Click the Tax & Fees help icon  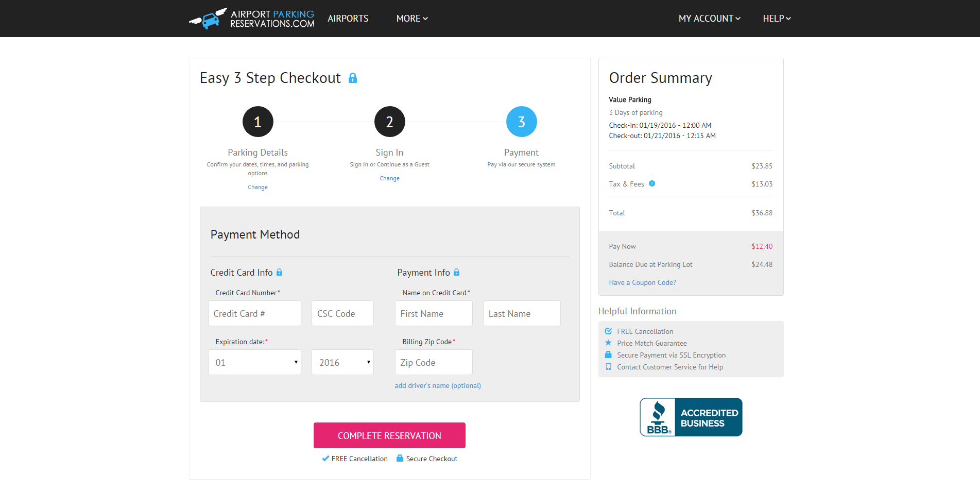[652, 183]
